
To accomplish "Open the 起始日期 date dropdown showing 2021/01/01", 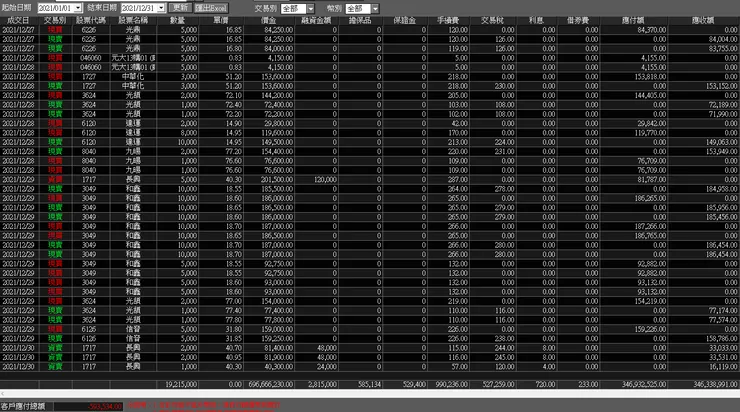I will [78, 8].
